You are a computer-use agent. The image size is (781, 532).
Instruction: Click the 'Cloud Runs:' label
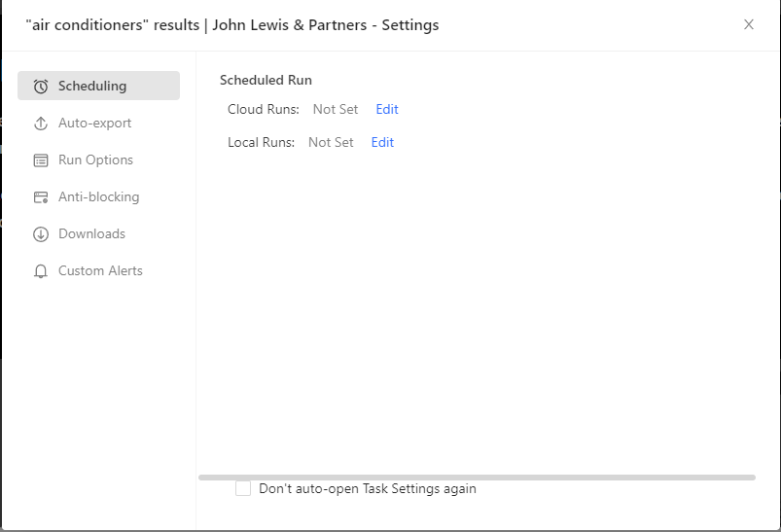(264, 109)
